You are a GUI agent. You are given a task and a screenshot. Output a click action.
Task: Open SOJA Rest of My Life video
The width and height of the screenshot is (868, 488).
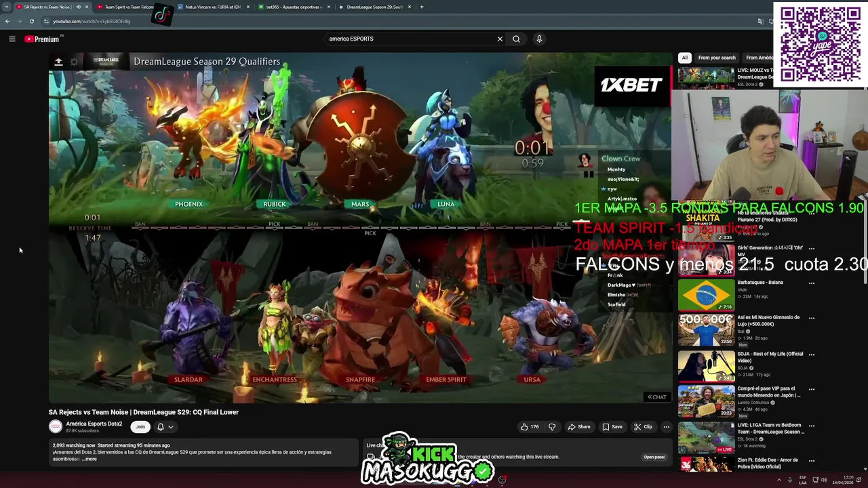click(706, 366)
